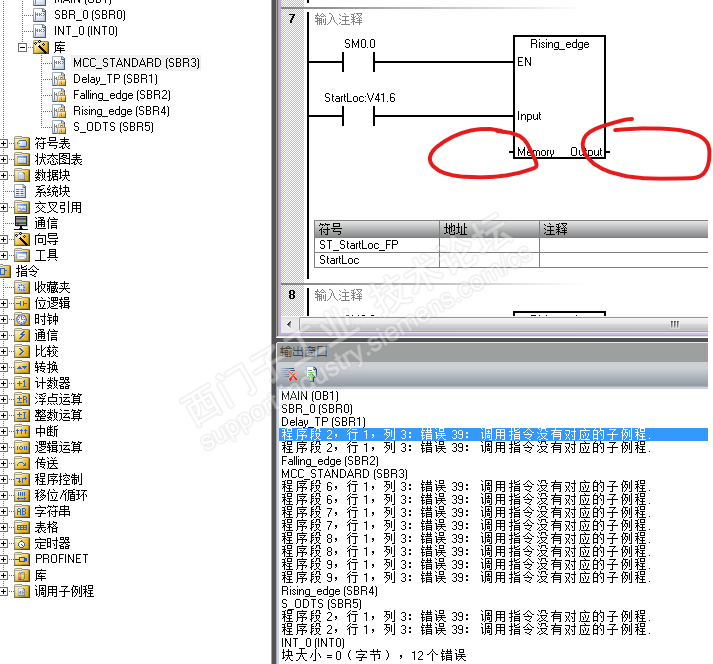713x664 pixels.
Task: Select the 整数运算 instruction folder label
Action: point(58,415)
